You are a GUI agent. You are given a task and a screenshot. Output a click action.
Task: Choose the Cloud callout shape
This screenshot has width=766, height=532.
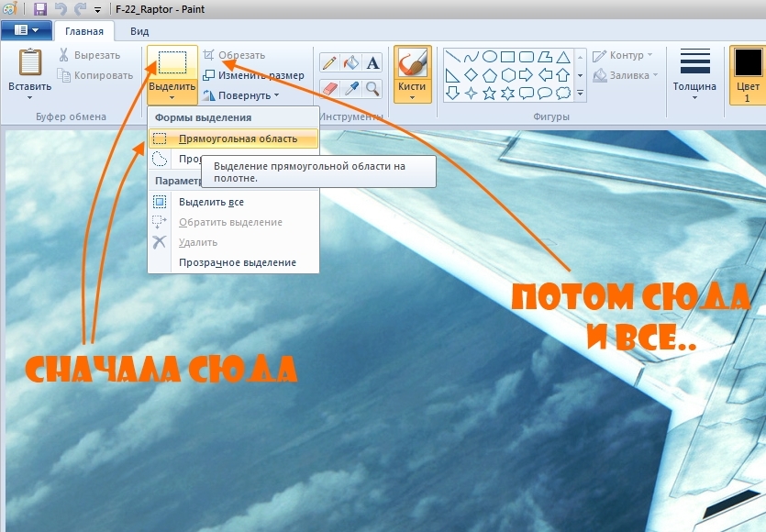(x=563, y=93)
